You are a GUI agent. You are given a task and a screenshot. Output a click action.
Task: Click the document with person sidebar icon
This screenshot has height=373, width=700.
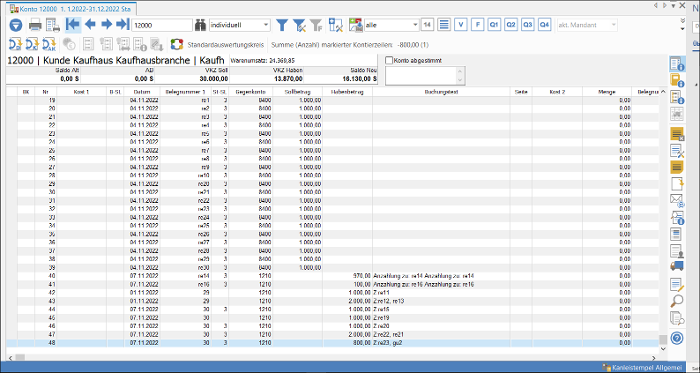677,251
